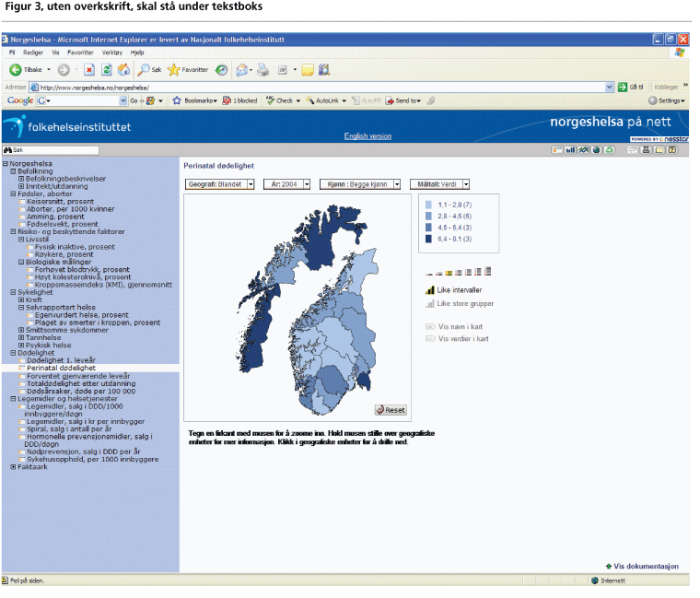Click the browser Favoritter star icon
This screenshot has height=598, width=700.
coord(174,70)
